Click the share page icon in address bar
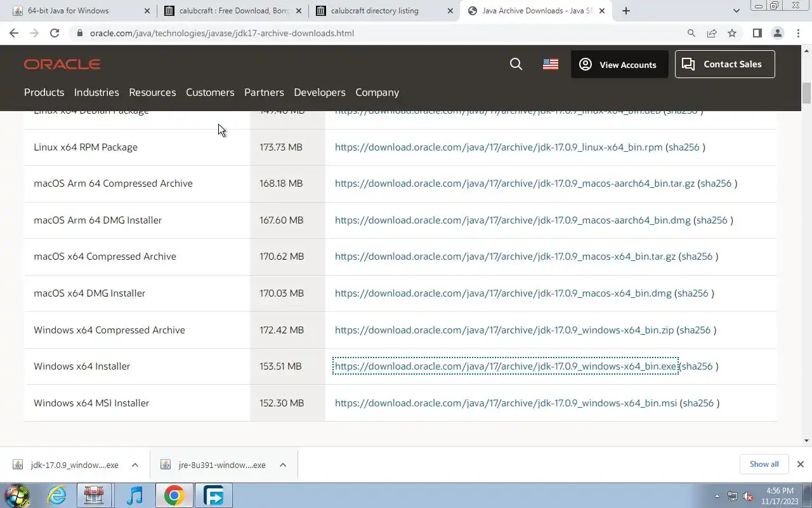The image size is (812, 508). pos(712,33)
